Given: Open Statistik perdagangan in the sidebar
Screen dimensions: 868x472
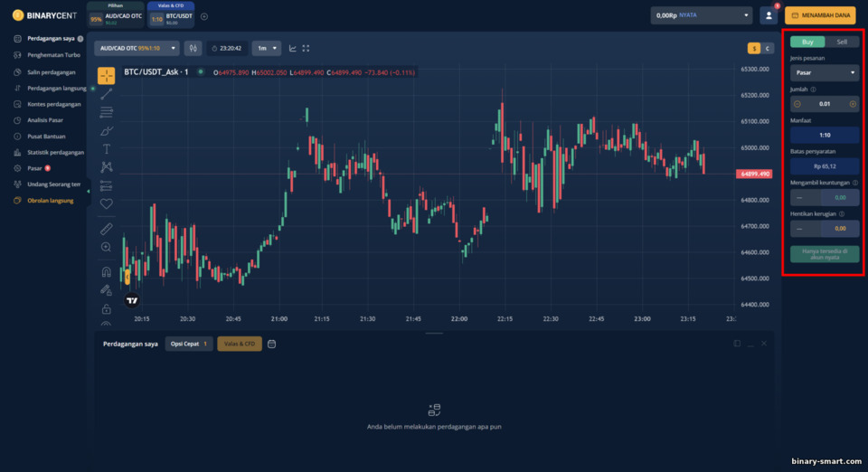Looking at the screenshot, I should pos(55,152).
